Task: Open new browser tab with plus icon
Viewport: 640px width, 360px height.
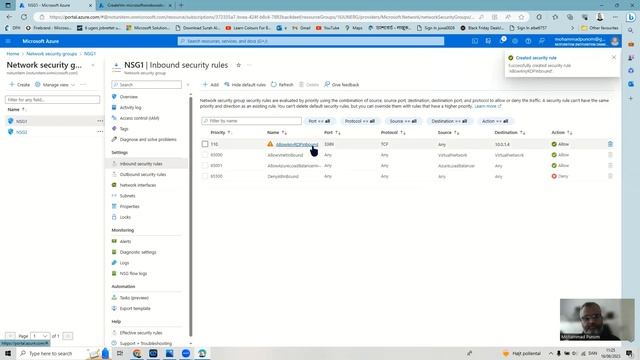Action: (x=181, y=5)
